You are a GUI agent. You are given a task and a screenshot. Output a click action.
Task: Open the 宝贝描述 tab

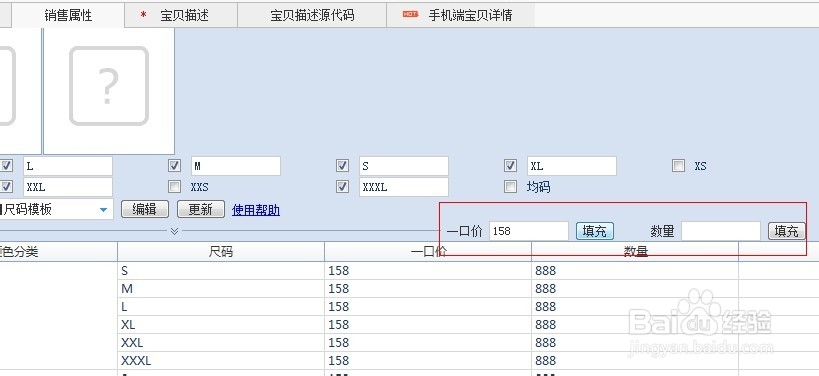tap(181, 15)
